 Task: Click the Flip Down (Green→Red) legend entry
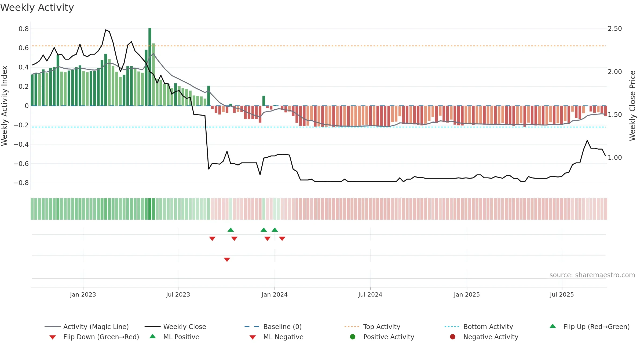pyautogui.click(x=94, y=337)
